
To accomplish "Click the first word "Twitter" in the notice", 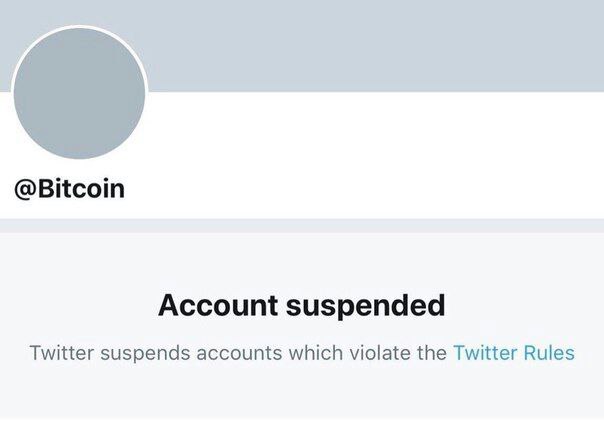I will tap(60, 353).
